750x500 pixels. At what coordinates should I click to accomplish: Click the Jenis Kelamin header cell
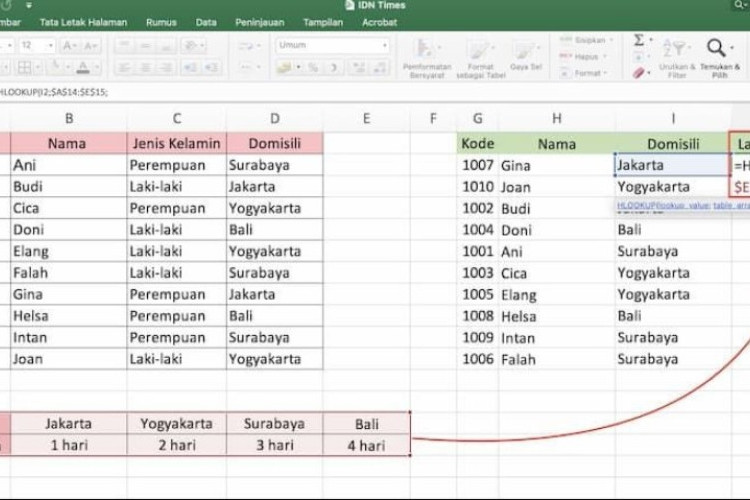(177, 144)
